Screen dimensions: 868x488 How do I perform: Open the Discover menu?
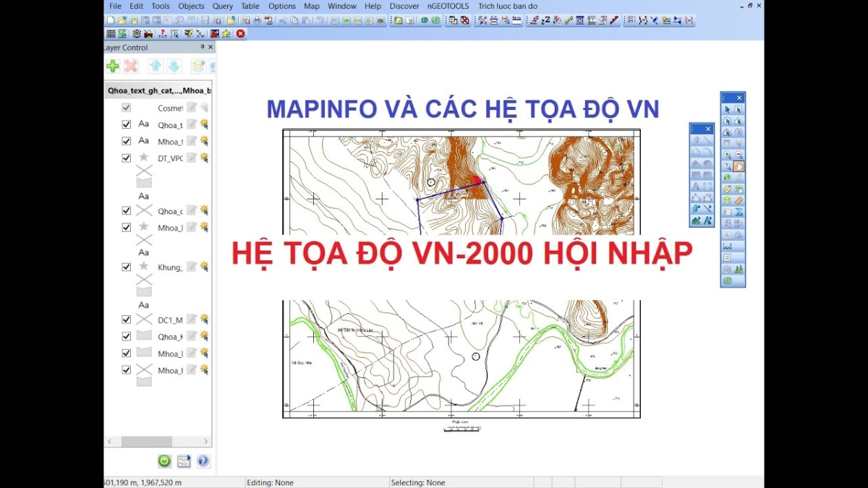[x=404, y=6]
